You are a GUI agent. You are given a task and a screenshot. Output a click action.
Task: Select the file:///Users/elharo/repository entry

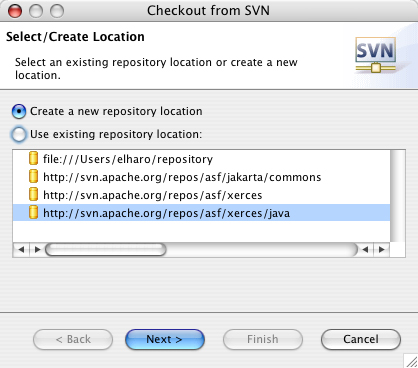tap(201, 159)
